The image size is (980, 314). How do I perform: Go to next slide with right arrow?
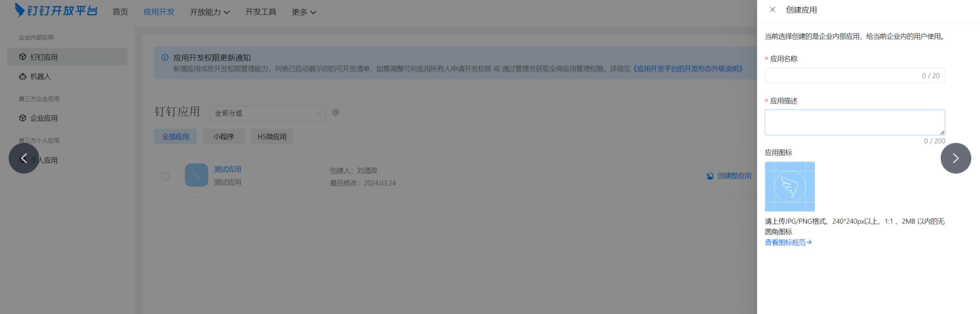point(955,158)
